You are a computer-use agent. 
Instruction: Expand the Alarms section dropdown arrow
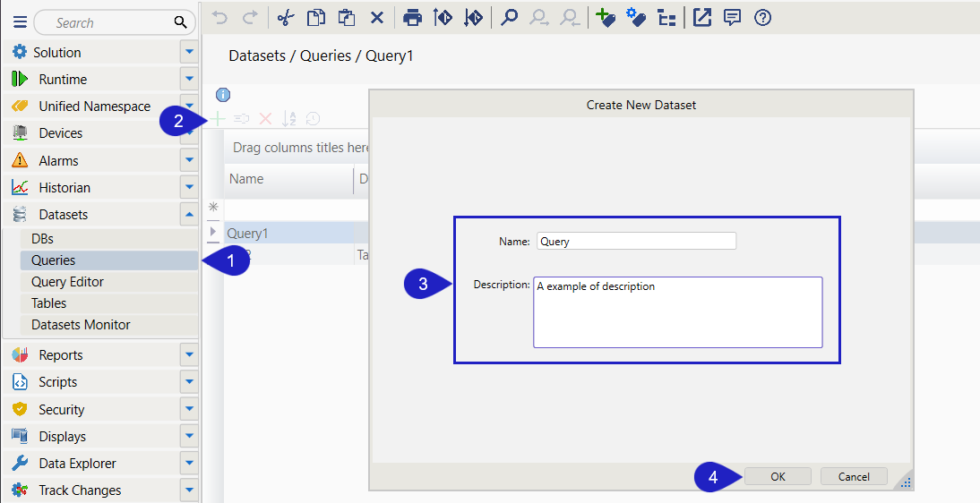[189, 161]
